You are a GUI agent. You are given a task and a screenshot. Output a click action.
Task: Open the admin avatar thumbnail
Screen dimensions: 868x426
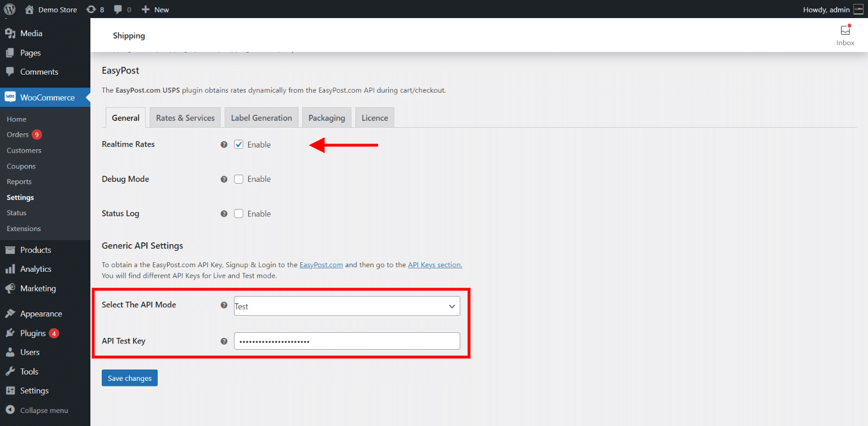point(858,9)
